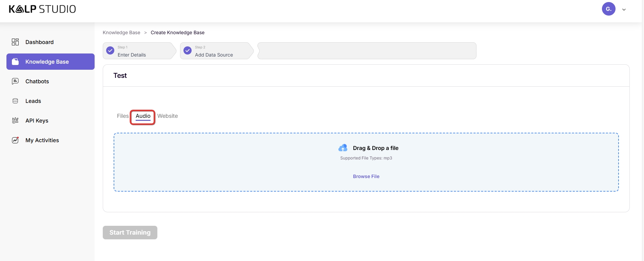644x261 pixels.
Task: Go to Knowledge Base breadcrumb link
Action: 121,32
